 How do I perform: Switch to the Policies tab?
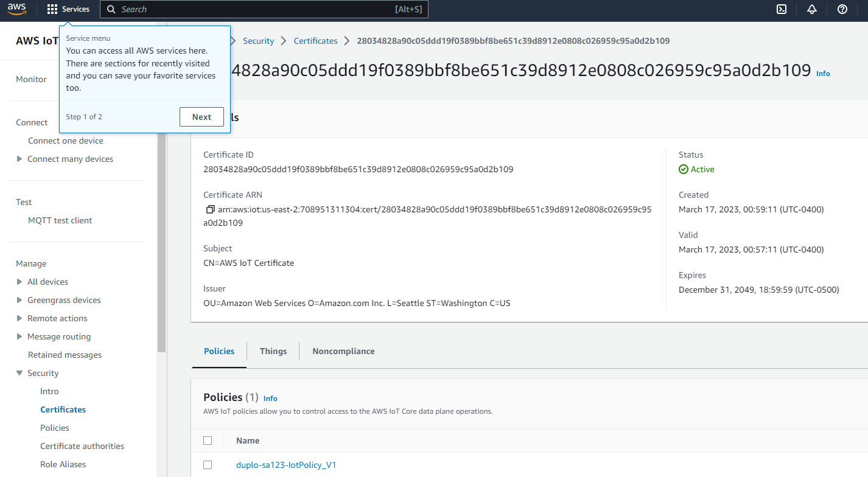point(219,351)
